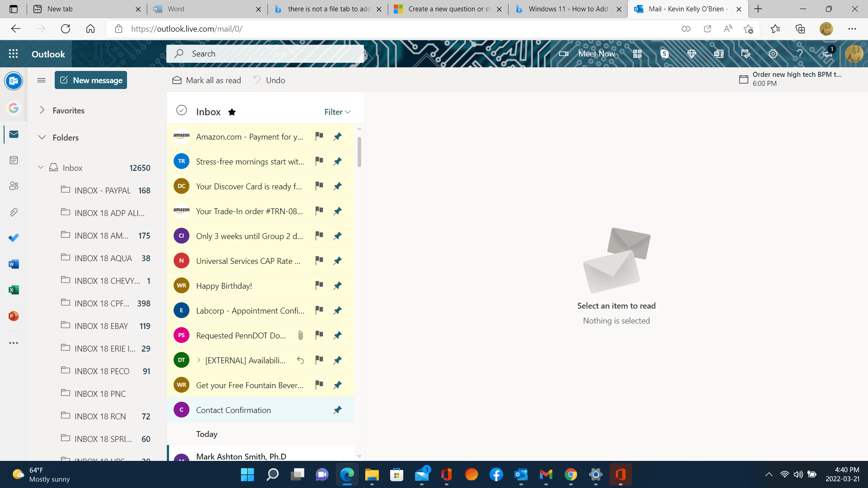This screenshot has width=868, height=488.
Task: Open the Outlook app launcher grid
Action: [x=14, y=54]
